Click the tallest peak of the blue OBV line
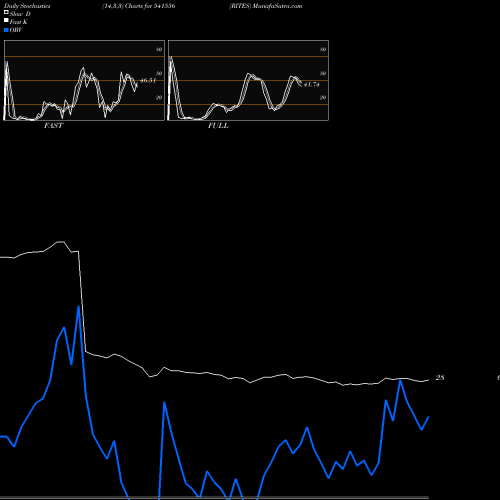This screenshot has width=500, height=500. (x=79, y=307)
